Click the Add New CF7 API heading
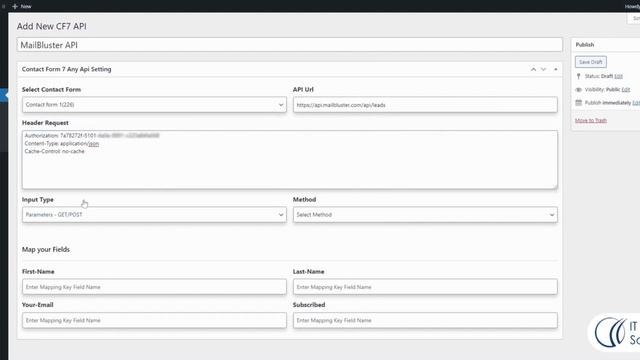640x360 pixels. (x=52, y=26)
